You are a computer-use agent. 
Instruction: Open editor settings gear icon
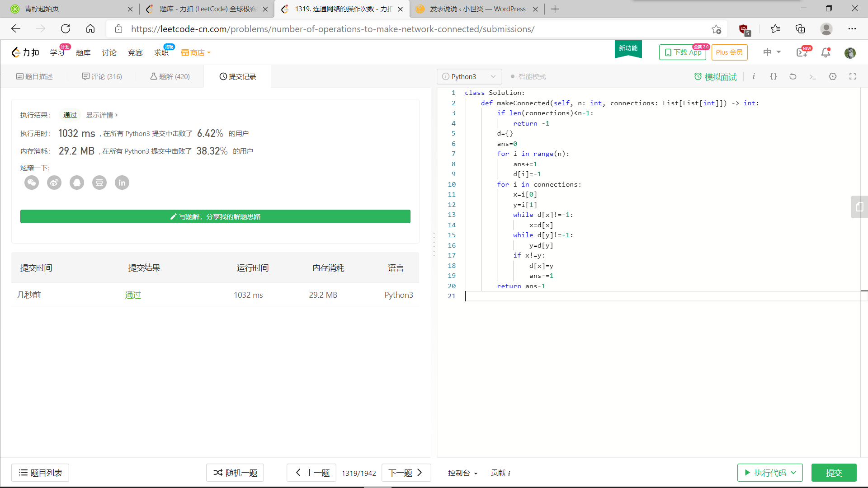coord(833,76)
